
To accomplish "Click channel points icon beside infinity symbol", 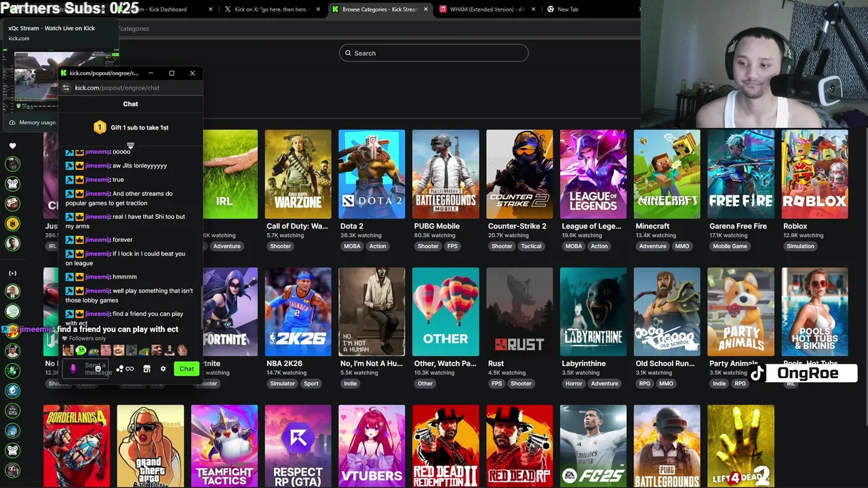I will tap(119, 369).
